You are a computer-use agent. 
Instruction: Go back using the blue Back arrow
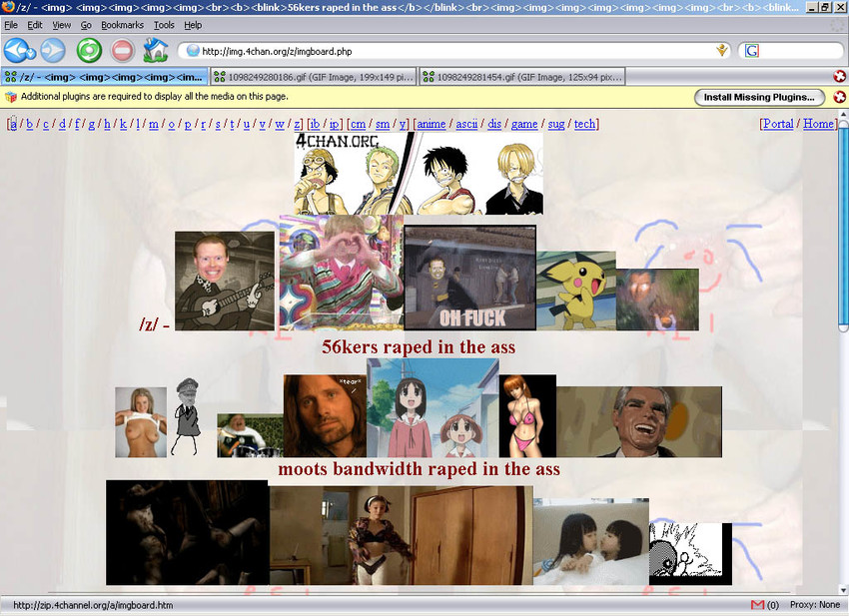point(16,51)
